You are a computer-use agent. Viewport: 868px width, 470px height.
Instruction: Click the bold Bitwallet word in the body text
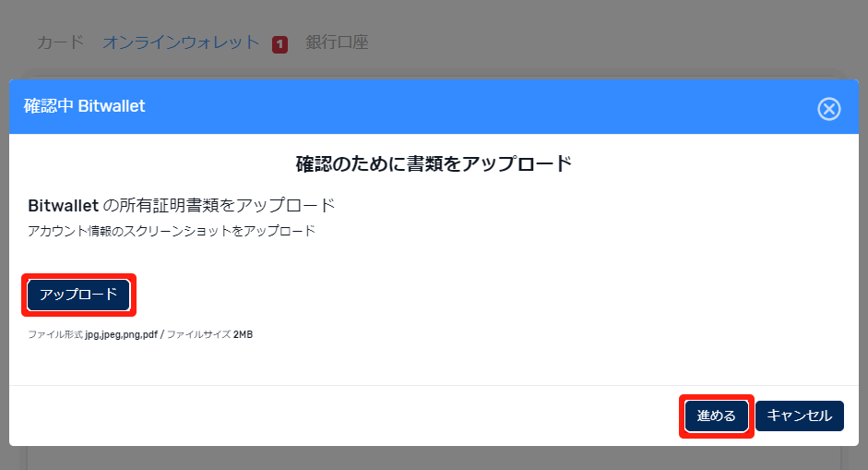63,205
